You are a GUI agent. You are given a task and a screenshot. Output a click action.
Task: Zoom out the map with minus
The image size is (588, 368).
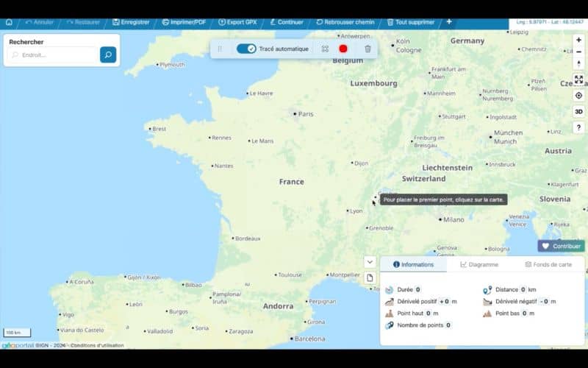578,52
